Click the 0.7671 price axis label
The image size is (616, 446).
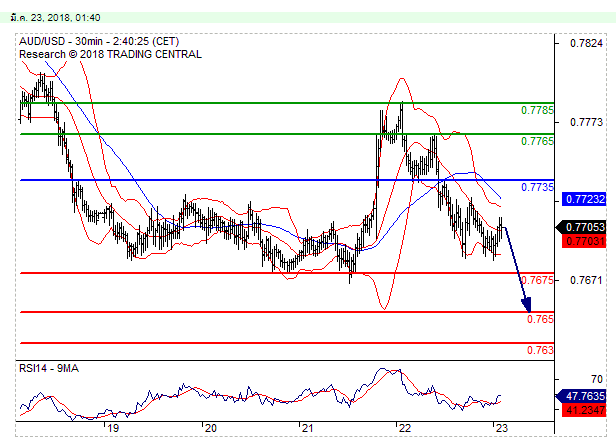pyautogui.click(x=586, y=280)
